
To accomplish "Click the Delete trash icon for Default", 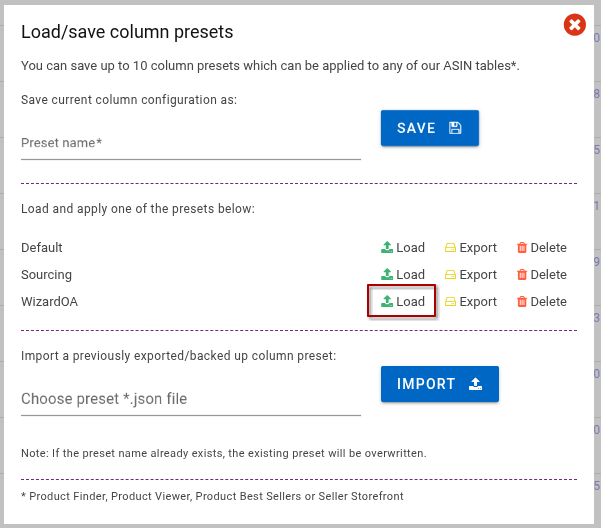I will [521, 248].
